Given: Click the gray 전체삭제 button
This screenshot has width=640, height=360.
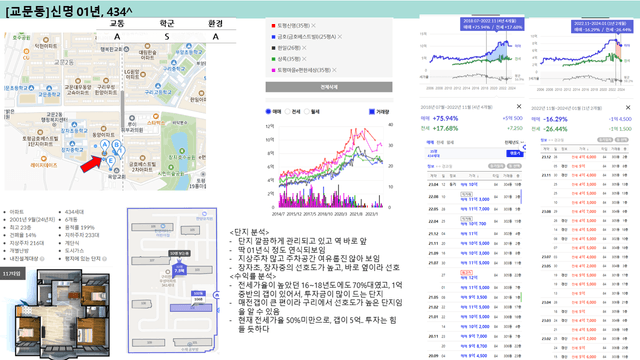Looking at the screenshot, I should point(329,87).
